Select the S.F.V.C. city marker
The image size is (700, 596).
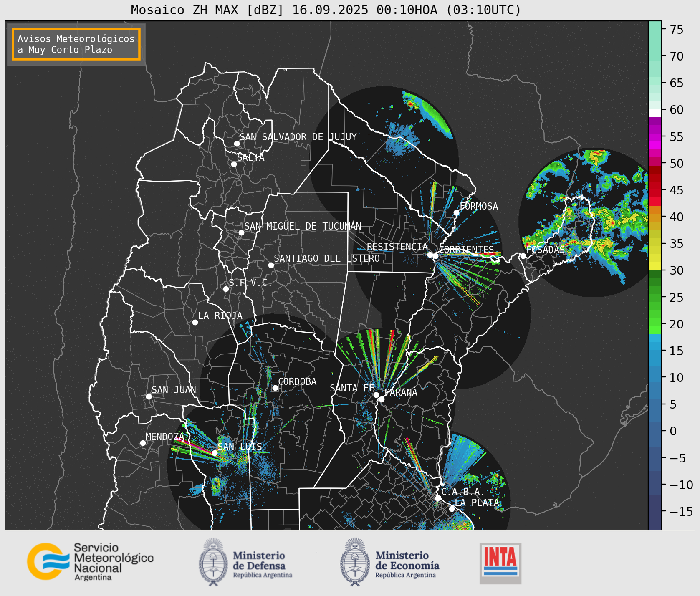pos(226,289)
